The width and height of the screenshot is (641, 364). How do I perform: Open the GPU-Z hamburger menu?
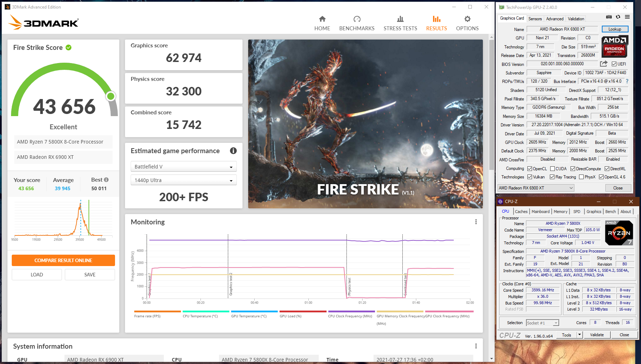[x=627, y=17]
